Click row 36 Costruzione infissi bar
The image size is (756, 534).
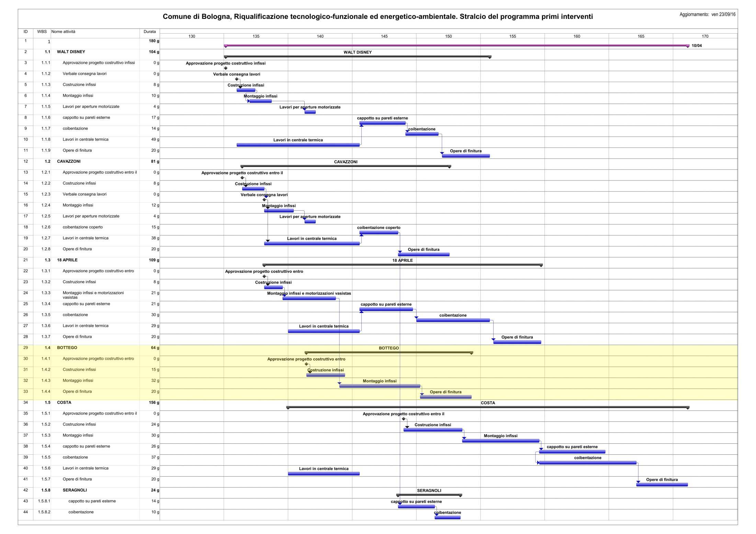433,430
